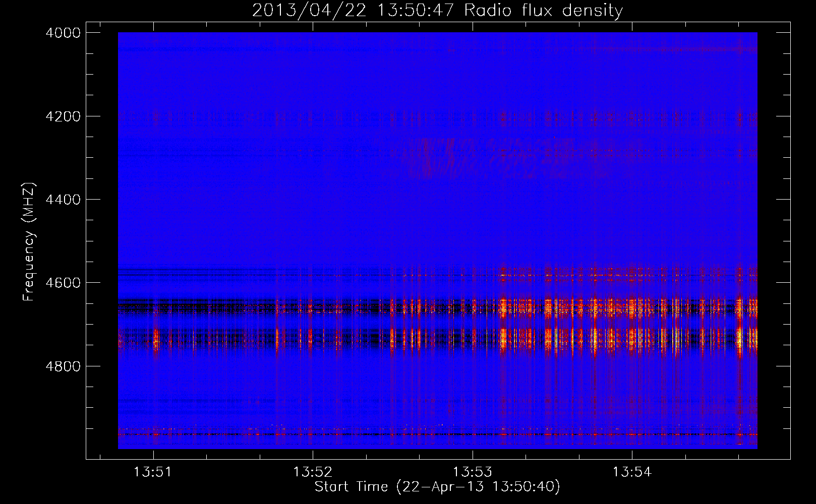This screenshot has height=504, width=816.
Task: Click the date '2013/04/22' in the title
Action: point(309,10)
